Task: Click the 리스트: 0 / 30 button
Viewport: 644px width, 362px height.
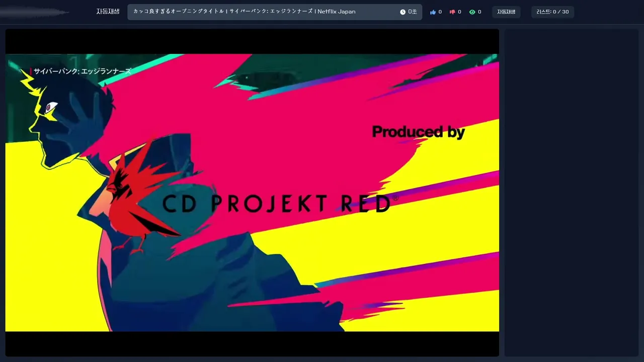Action: pyautogui.click(x=552, y=12)
